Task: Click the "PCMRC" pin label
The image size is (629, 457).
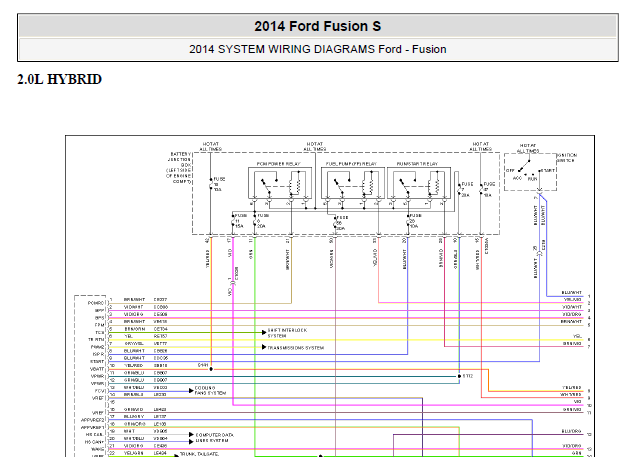Action: point(96,303)
